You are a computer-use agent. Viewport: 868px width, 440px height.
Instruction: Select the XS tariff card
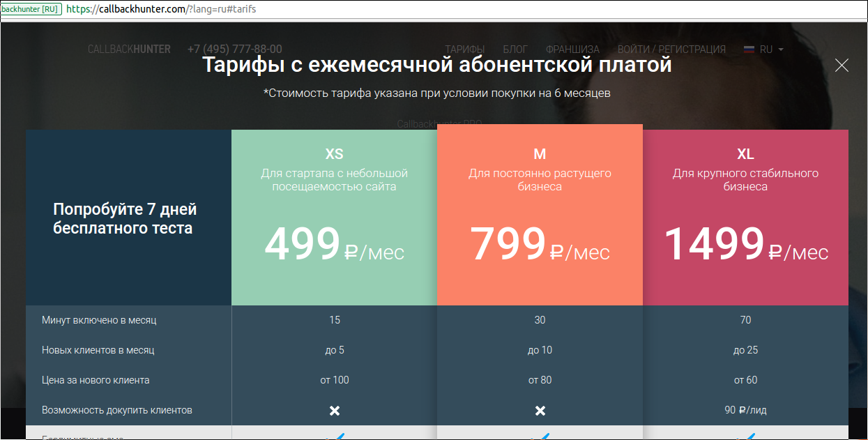pyautogui.click(x=334, y=218)
